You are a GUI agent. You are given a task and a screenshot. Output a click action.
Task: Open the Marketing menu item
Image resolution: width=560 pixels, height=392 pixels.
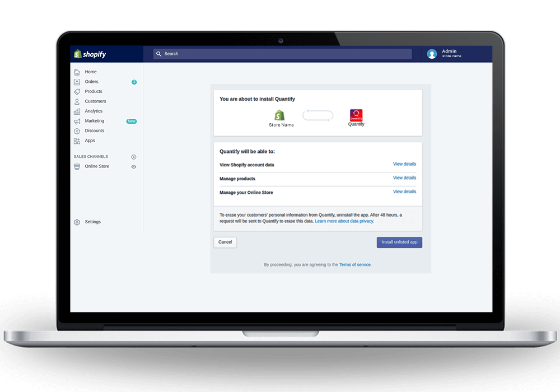(x=95, y=121)
